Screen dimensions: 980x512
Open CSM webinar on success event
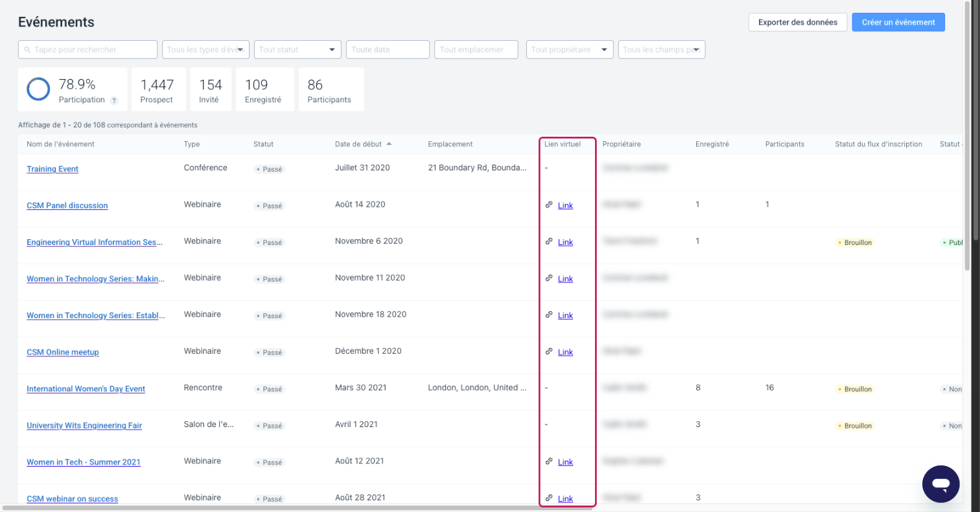click(x=72, y=499)
